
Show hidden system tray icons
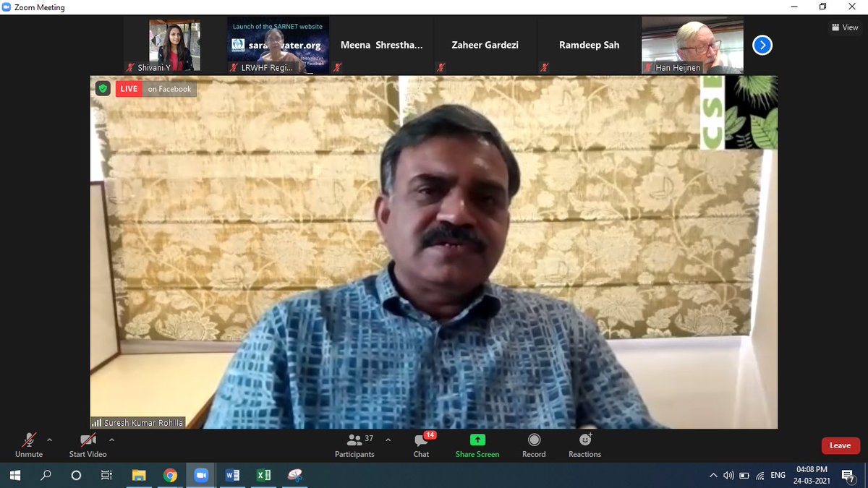coord(713,475)
